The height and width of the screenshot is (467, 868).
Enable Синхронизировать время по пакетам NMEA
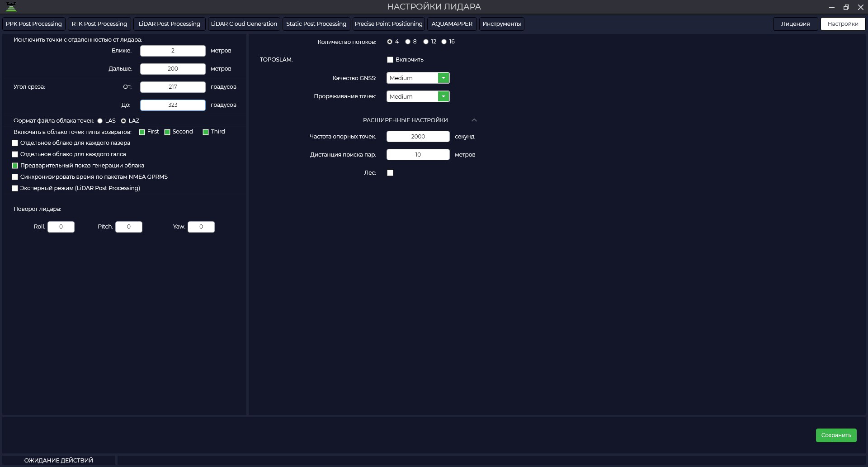[15, 177]
